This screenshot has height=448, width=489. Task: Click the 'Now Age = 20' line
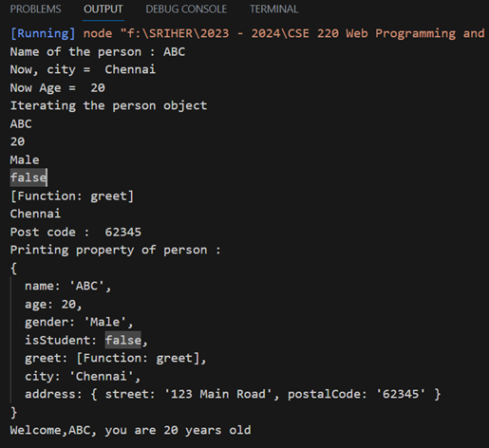(58, 87)
